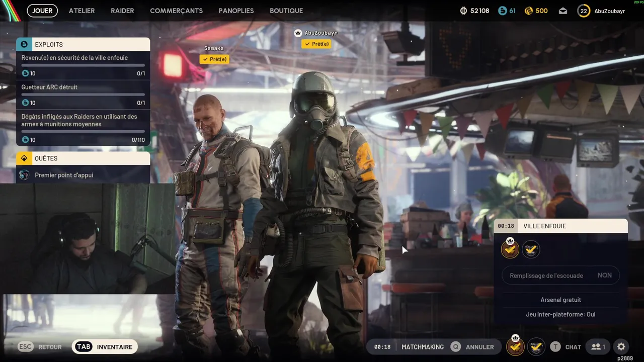Click the Premier point d'appui quest avatar icon

tap(24, 175)
